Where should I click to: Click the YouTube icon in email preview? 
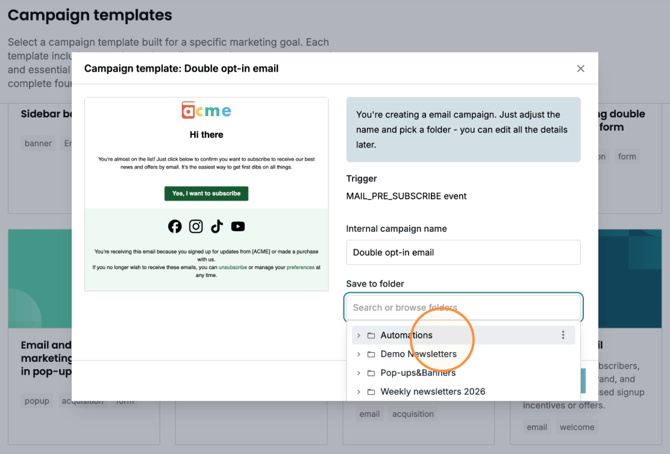coord(238,226)
